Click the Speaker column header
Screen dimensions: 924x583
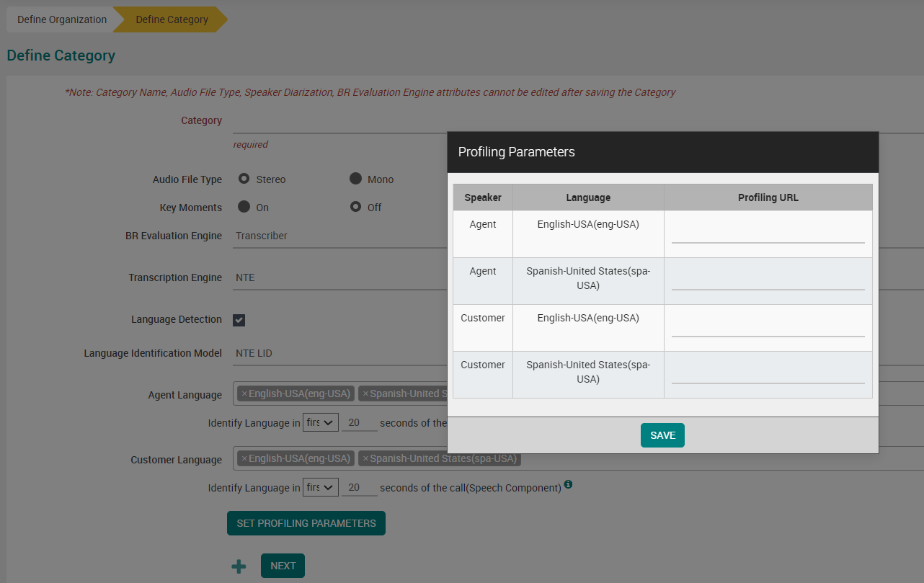483,197
